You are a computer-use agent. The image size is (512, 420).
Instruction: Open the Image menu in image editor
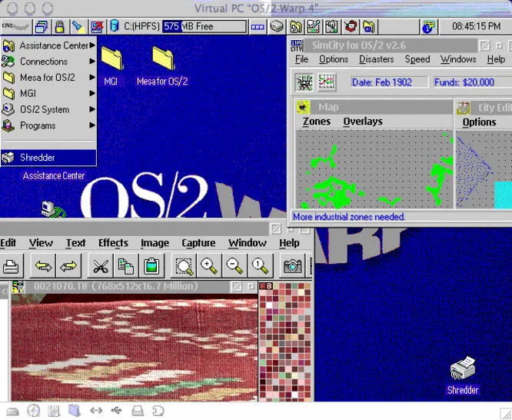155,243
